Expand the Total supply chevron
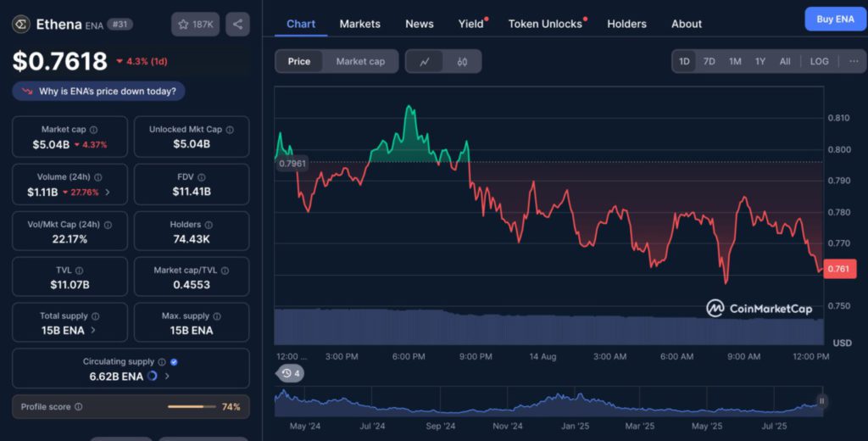Viewport: 868px width, 441px height. tap(93, 330)
